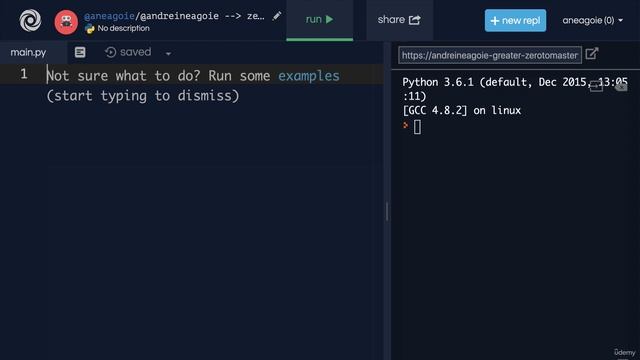
Task: Select line number 1 in gutter
Action: pyautogui.click(x=24, y=74)
